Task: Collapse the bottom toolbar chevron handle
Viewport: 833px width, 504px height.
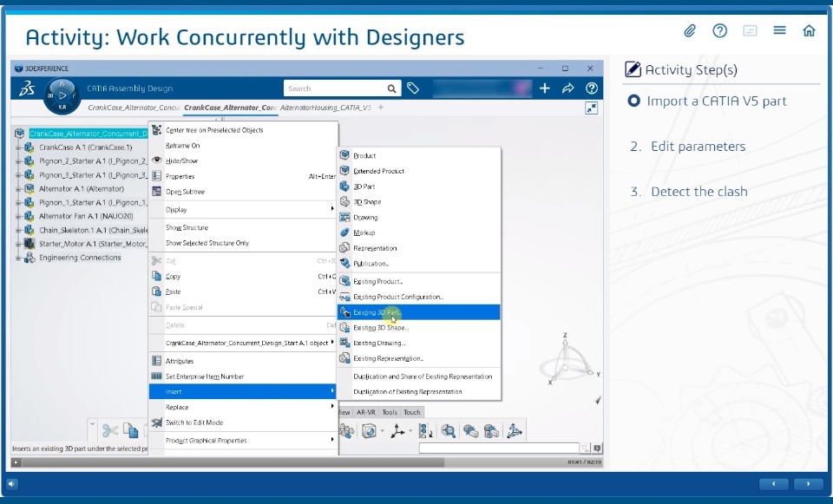Action: coord(92,424)
